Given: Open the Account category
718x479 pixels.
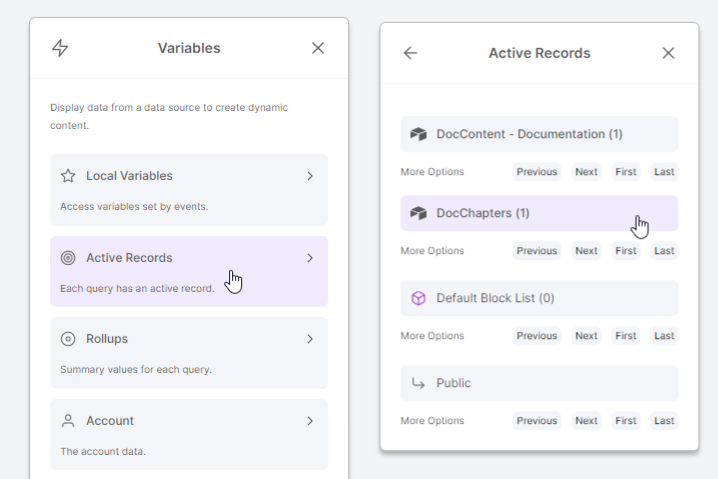Looking at the screenshot, I should click(x=189, y=435).
